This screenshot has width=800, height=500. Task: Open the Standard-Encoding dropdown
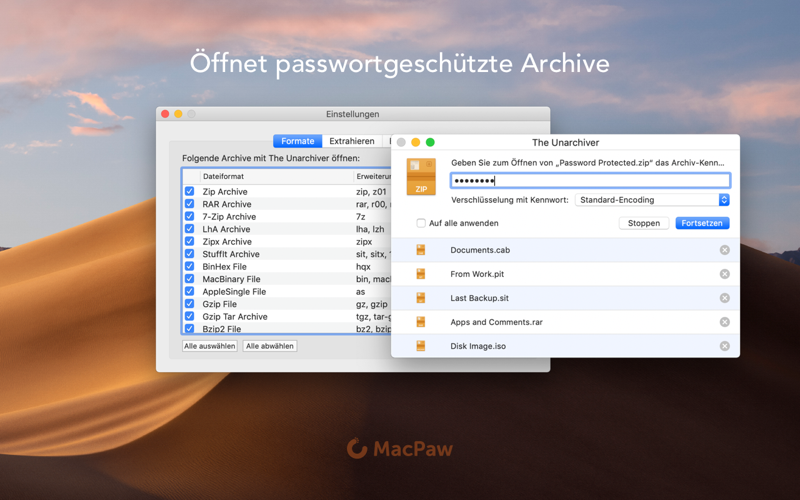coord(652,200)
